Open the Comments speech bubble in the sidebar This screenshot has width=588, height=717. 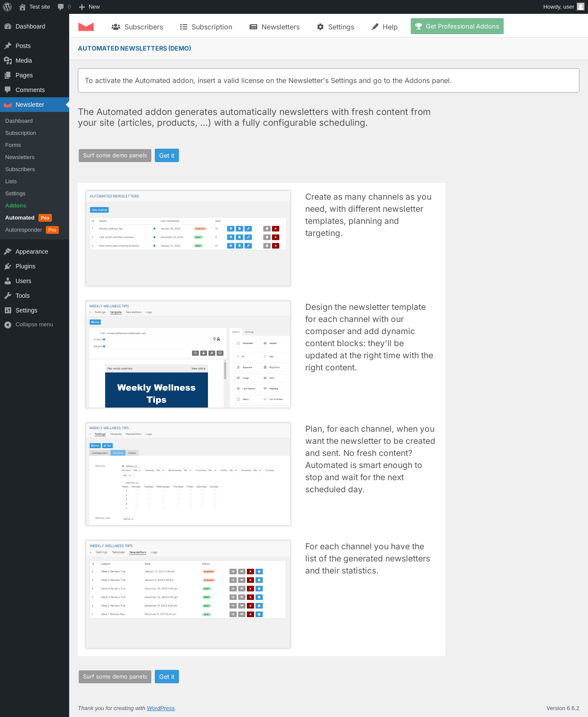coord(8,90)
